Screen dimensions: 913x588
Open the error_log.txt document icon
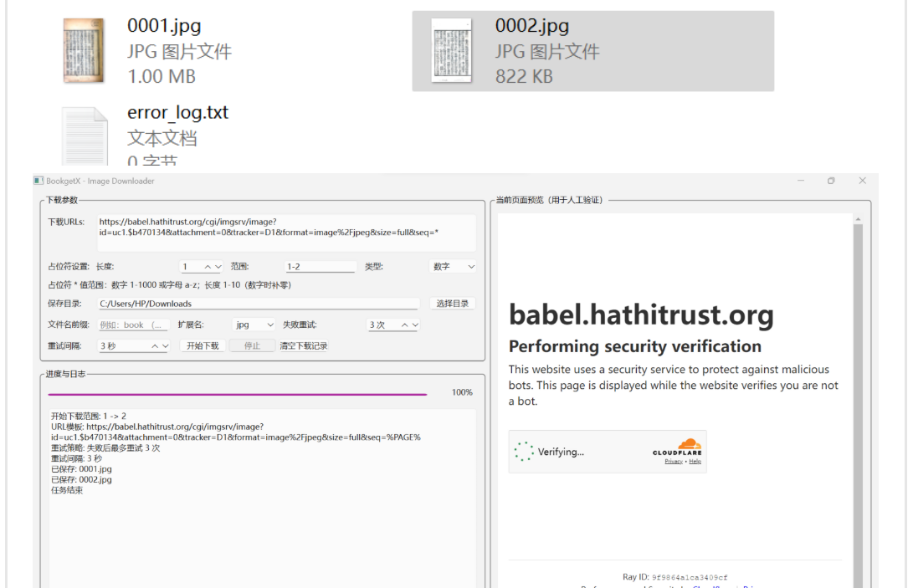pyautogui.click(x=85, y=136)
